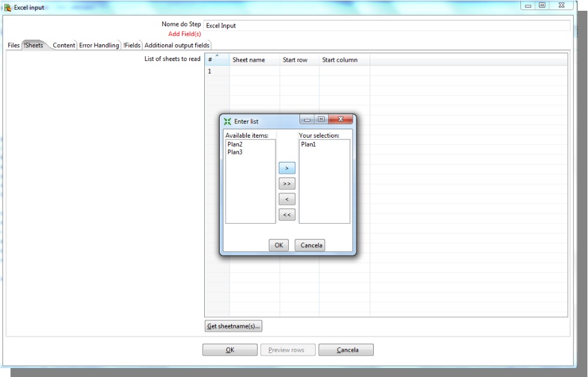Image resolution: width=588 pixels, height=377 pixels.
Task: Show the Additional output fields tab
Action: (x=177, y=45)
